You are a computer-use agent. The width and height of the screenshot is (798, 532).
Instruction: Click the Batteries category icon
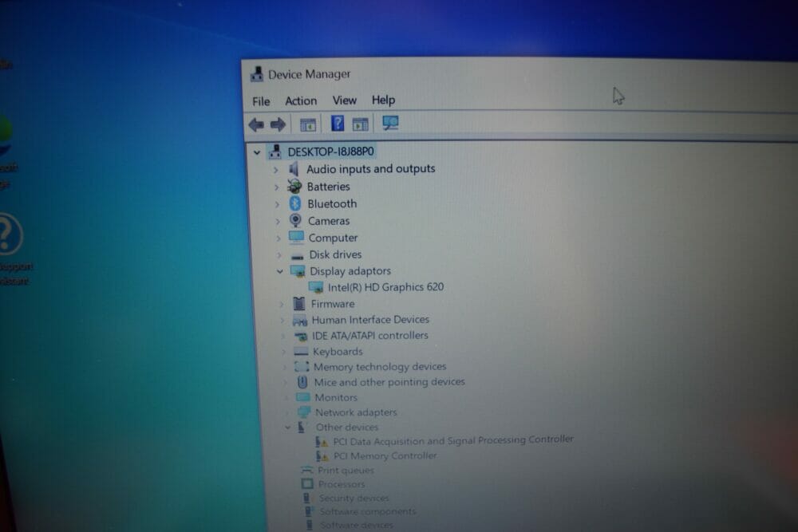[294, 186]
